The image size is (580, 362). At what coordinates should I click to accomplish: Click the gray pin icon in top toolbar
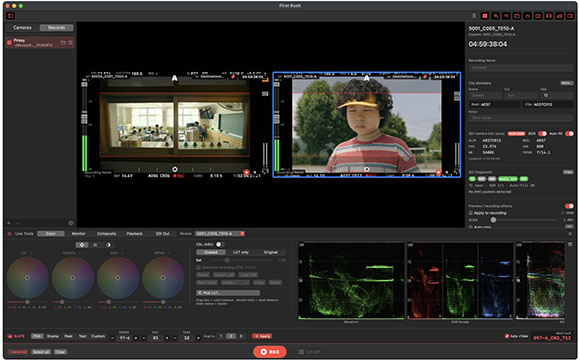pos(474,16)
